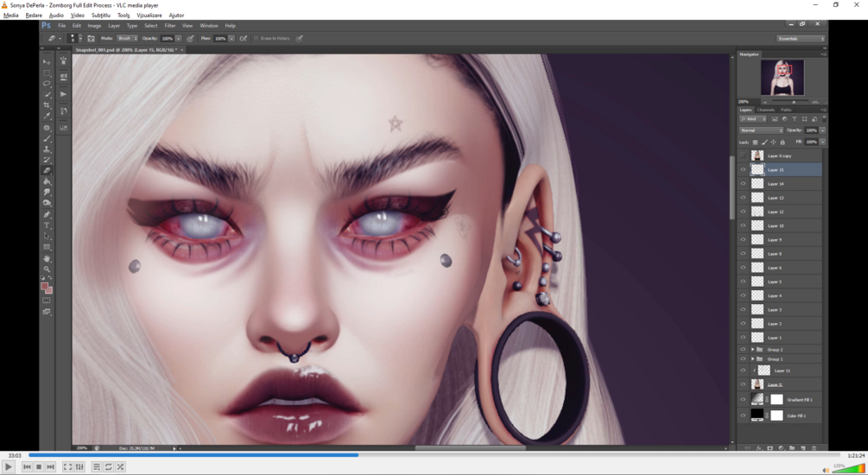Delete layer trash icon

[x=814, y=448]
